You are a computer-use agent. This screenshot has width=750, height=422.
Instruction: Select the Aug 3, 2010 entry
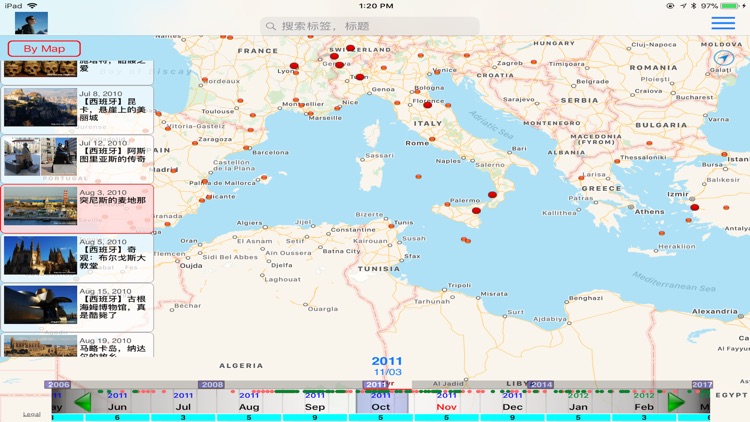tap(77, 208)
